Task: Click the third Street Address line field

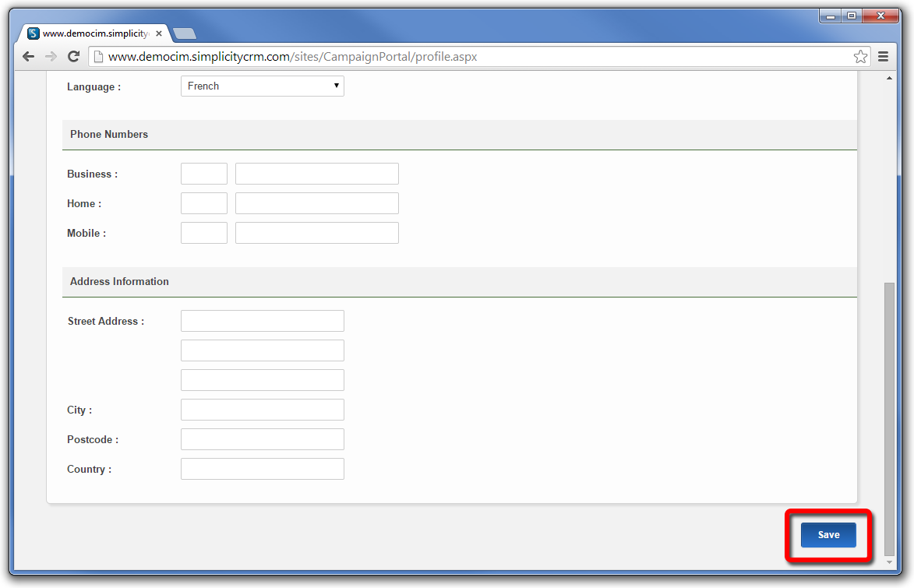Action: coord(263,380)
